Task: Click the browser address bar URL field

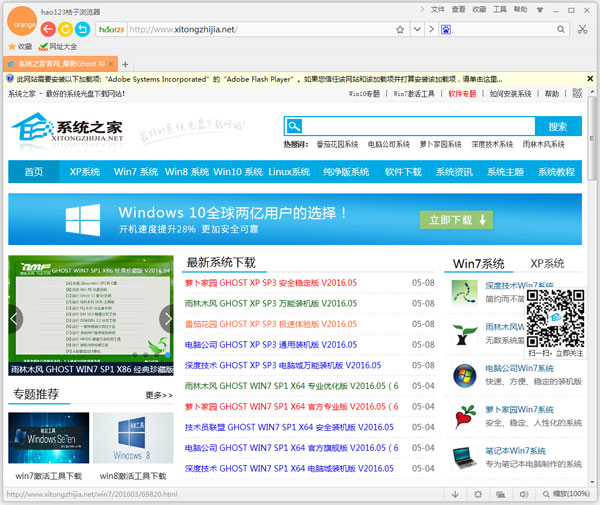Action: (x=260, y=29)
